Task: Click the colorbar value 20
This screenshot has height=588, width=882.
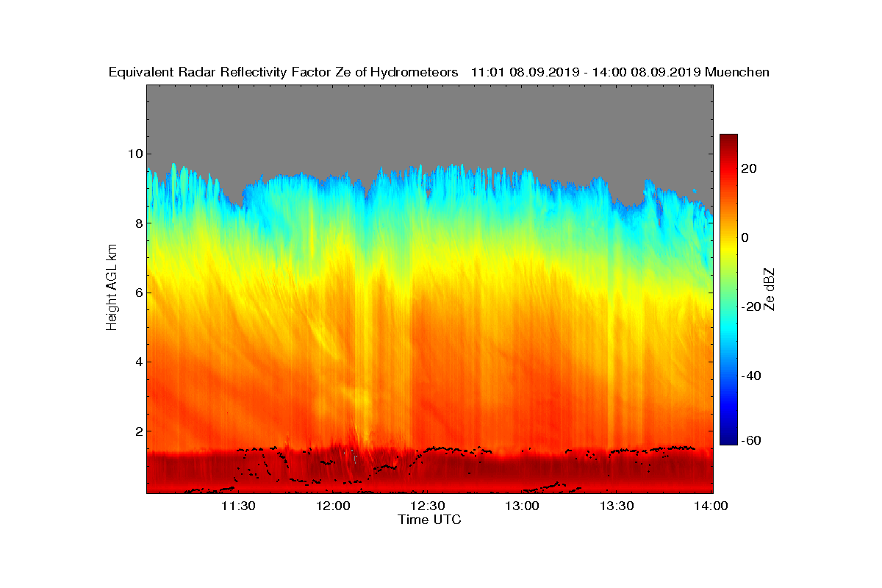Action: point(750,168)
